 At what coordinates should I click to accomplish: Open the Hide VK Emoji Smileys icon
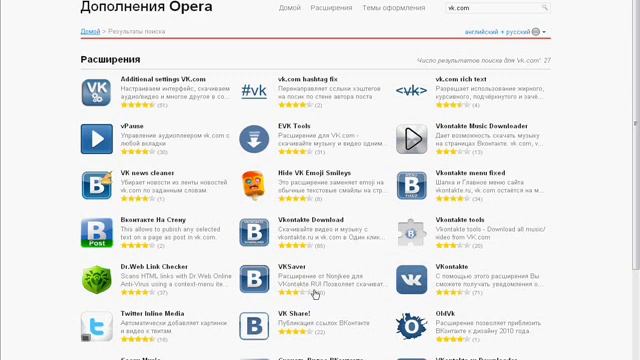253,185
